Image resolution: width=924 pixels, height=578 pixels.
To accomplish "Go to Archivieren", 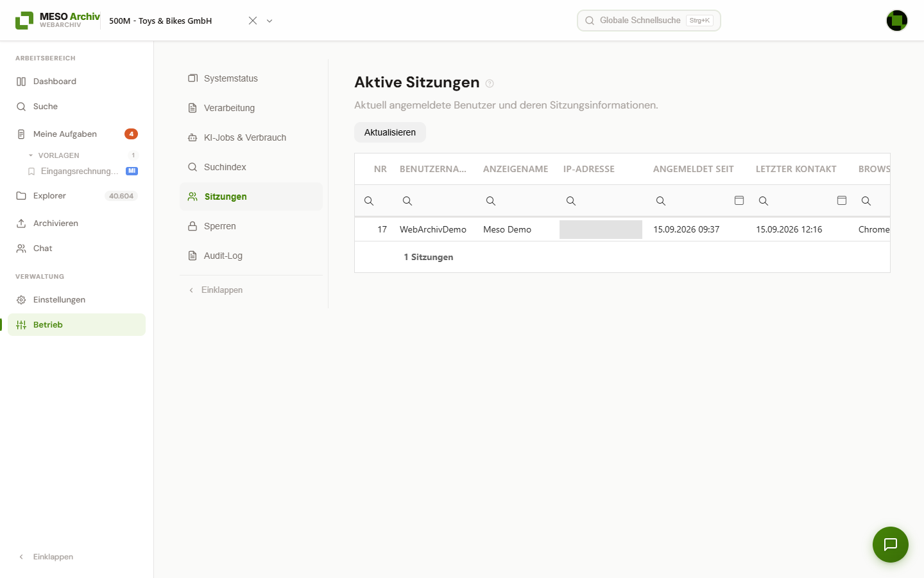I will pyautogui.click(x=77, y=223).
